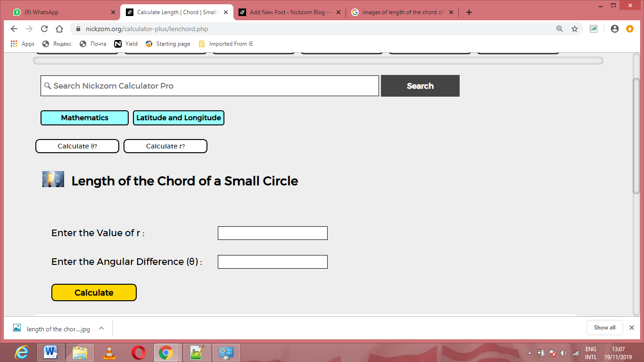The image size is (644, 362).
Task: View site lock security info
Action: tap(78, 29)
